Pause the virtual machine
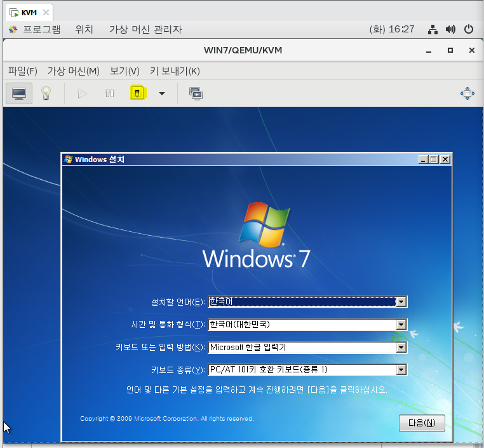 click(x=110, y=93)
